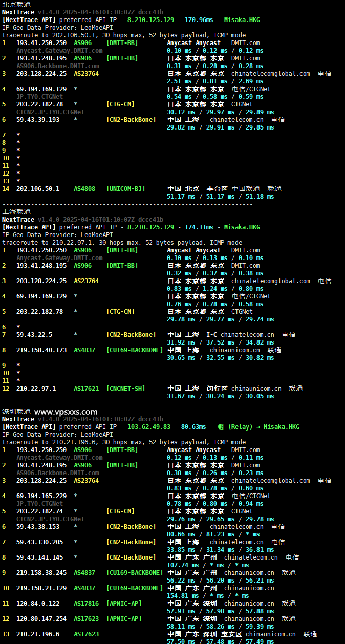Select hop IP 203.22.182.74
Screen dimensions: 345x644
point(40,511)
